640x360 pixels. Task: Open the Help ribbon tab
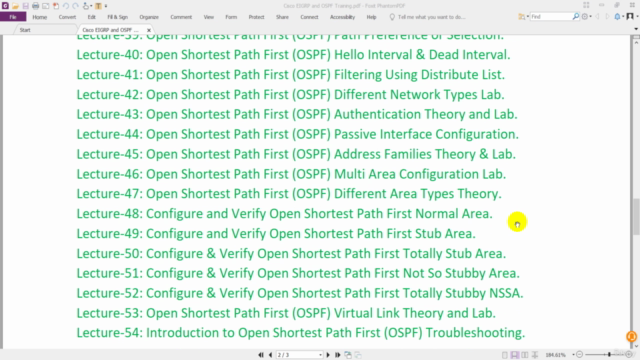coord(371,17)
